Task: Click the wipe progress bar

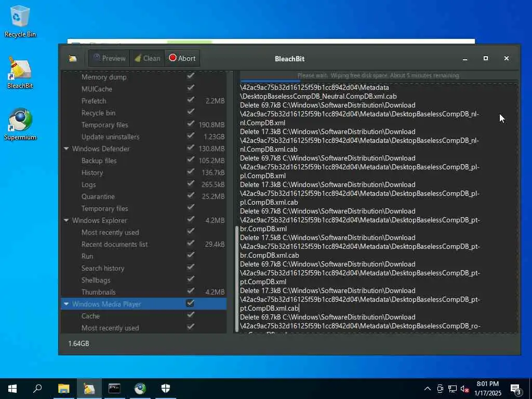Action: pyautogui.click(x=379, y=81)
